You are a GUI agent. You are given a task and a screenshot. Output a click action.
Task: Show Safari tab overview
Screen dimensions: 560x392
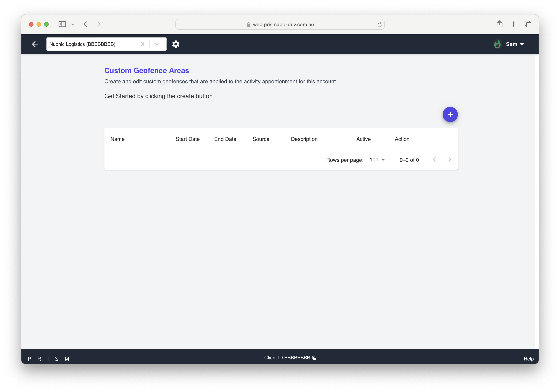[x=528, y=24]
